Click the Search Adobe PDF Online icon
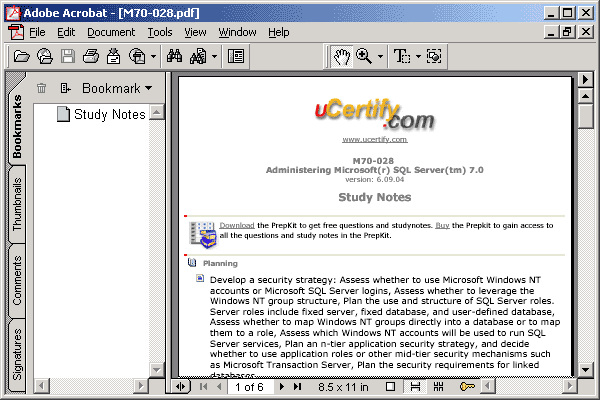 [137, 57]
